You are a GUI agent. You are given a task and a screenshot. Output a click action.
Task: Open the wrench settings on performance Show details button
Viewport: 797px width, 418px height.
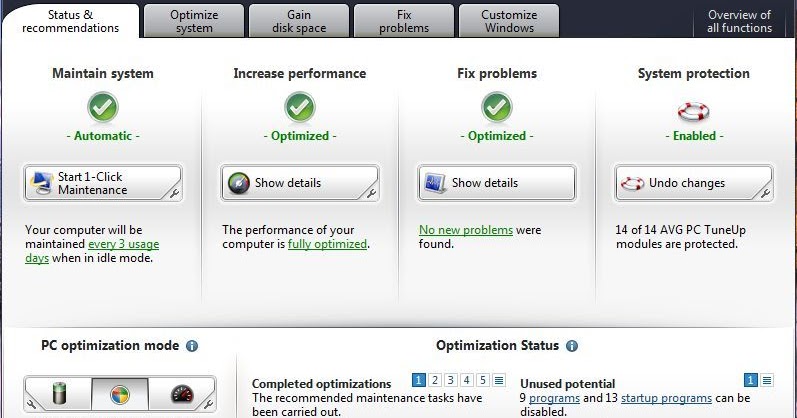pyautogui.click(x=372, y=194)
